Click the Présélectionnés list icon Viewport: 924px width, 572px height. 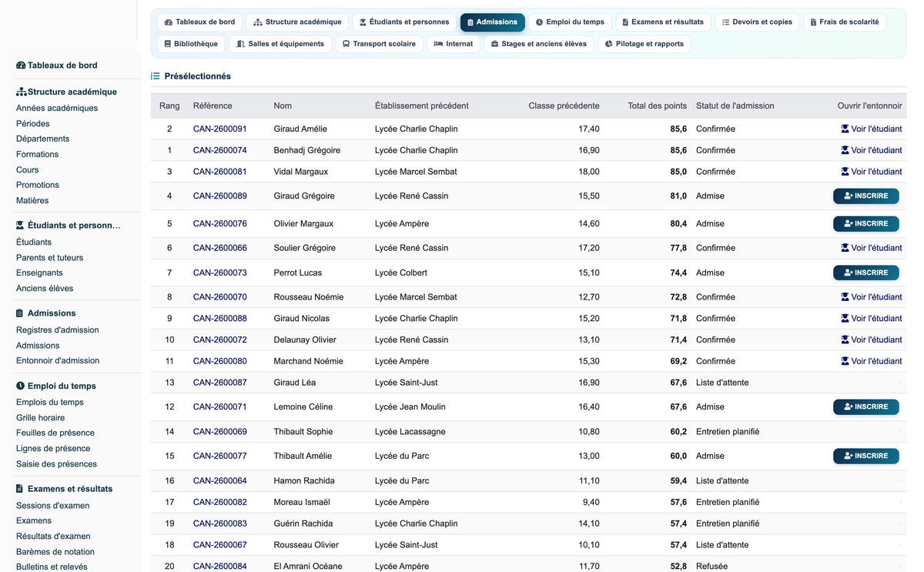click(x=155, y=76)
